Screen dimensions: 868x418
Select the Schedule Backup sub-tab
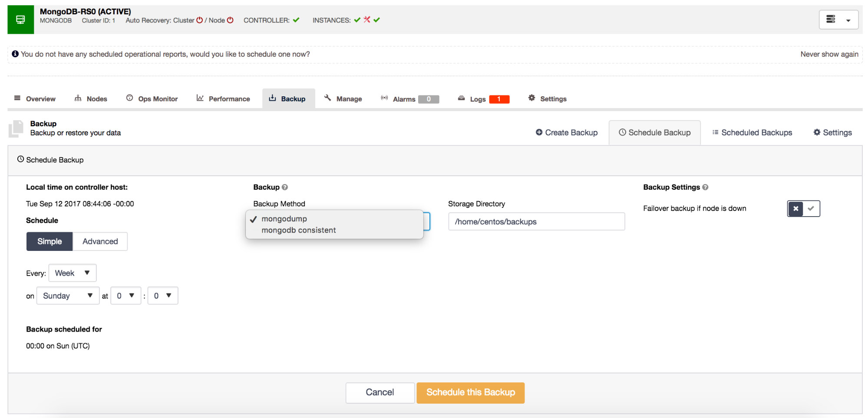[x=655, y=132]
